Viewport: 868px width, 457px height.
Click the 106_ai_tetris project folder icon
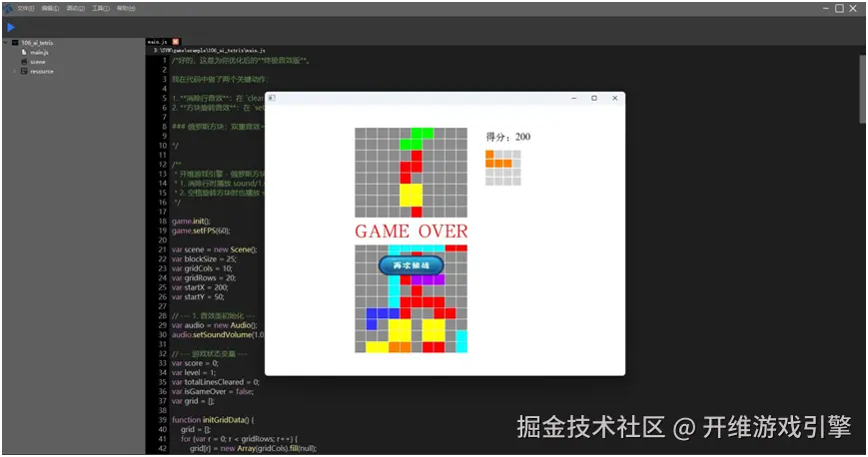16,43
